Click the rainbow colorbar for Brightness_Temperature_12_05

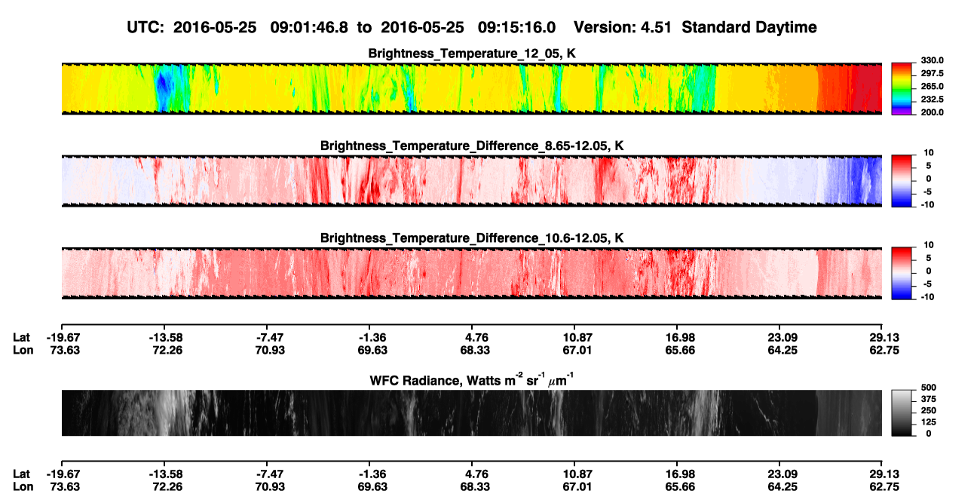click(x=902, y=88)
